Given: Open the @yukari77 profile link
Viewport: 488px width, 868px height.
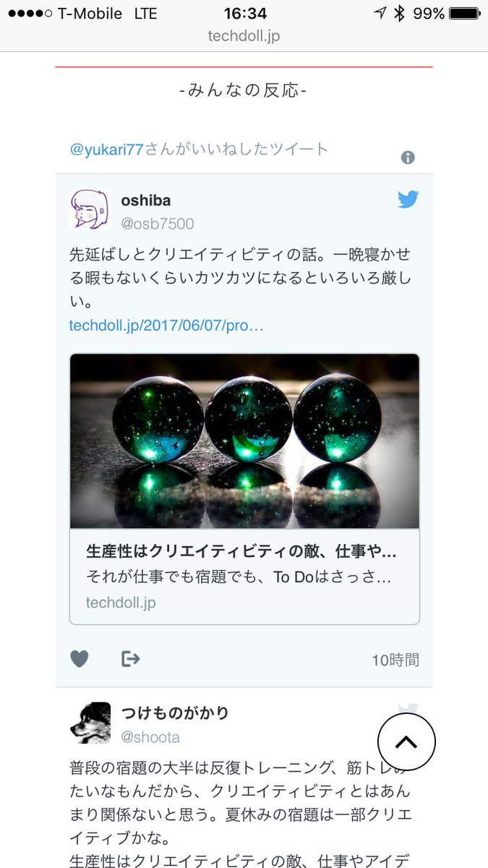Looking at the screenshot, I should click(107, 149).
